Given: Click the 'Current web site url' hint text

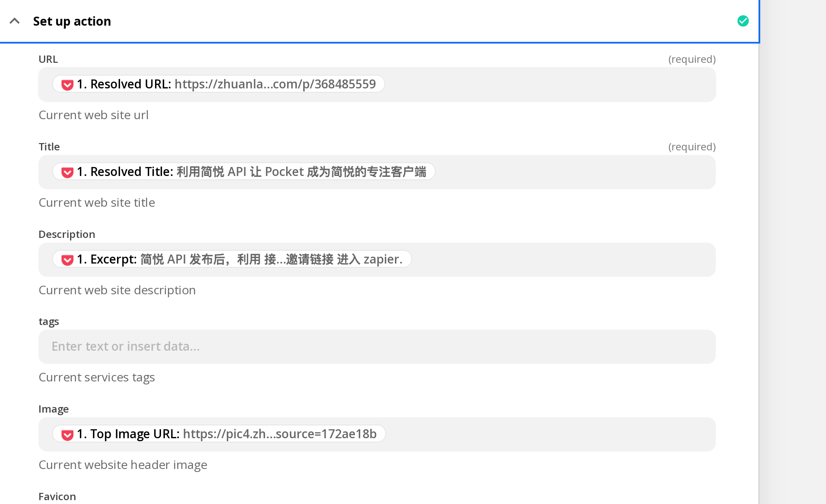Looking at the screenshot, I should tap(94, 115).
